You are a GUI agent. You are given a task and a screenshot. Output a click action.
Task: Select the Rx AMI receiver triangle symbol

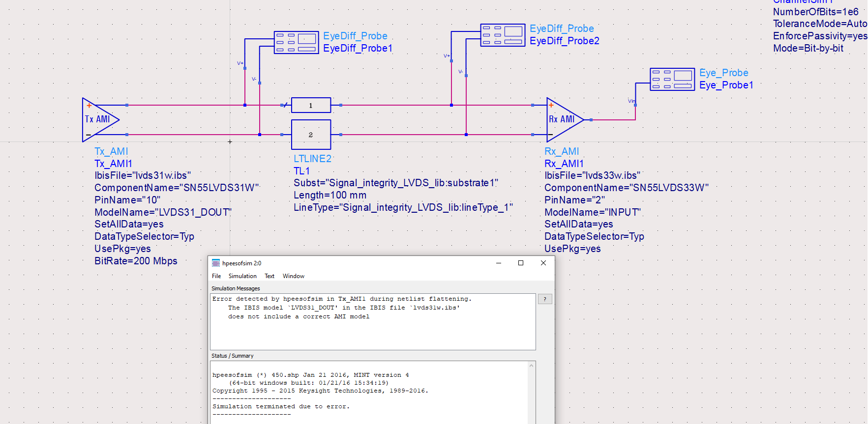[566, 119]
